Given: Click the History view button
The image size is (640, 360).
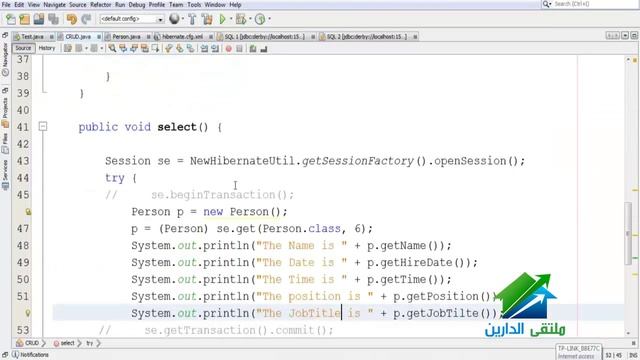Looking at the screenshot, I should point(47,48).
